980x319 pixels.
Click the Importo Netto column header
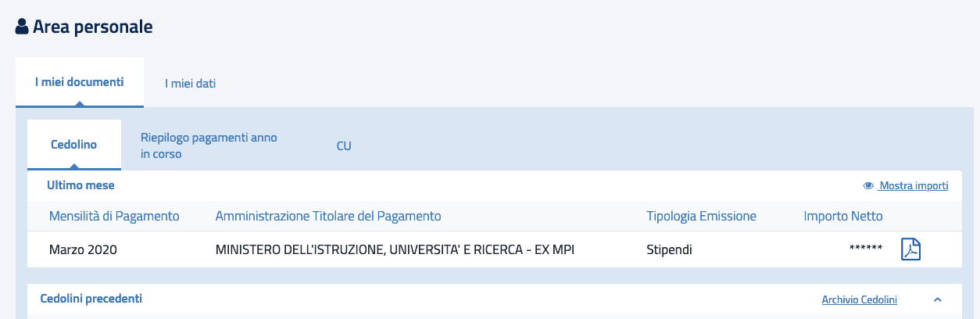pos(842,216)
